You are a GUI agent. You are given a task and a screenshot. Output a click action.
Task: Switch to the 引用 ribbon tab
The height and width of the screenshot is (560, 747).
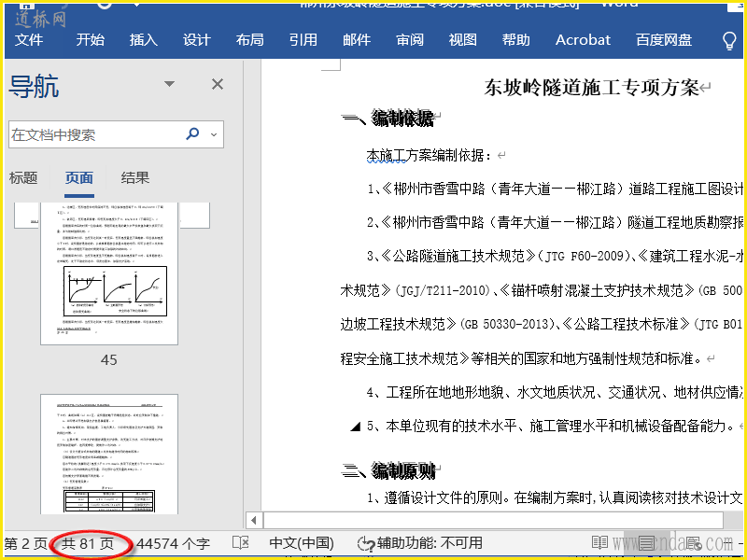303,40
